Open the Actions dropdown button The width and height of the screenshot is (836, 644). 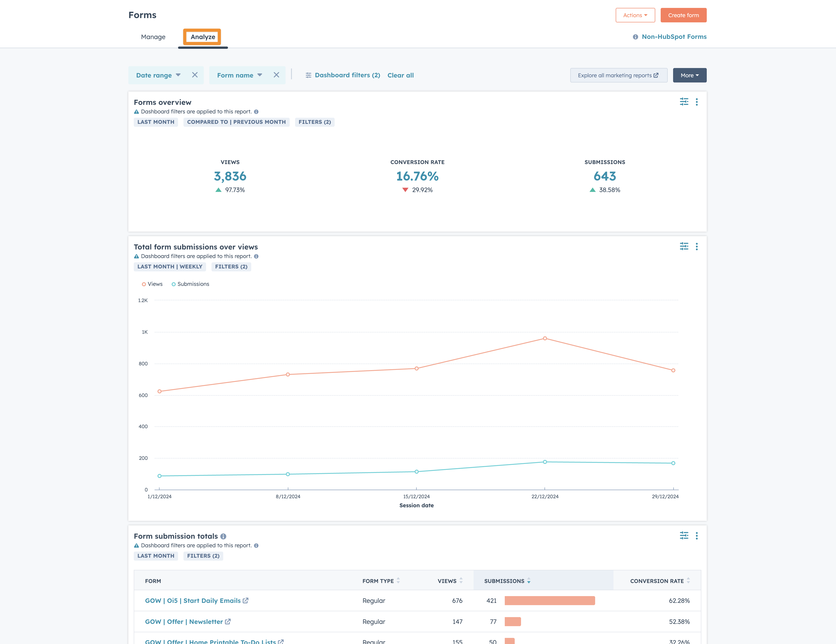[x=635, y=15]
